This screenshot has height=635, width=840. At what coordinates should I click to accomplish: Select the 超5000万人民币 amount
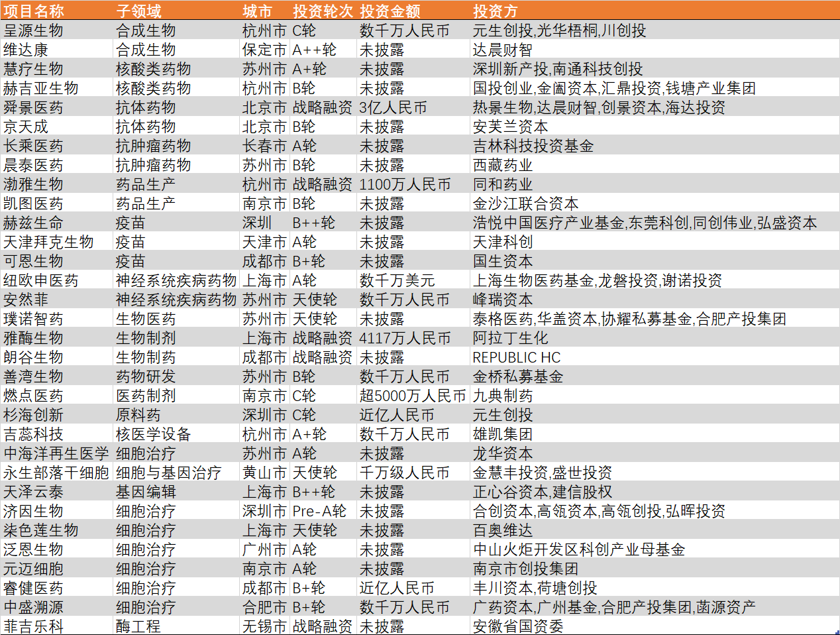click(413, 396)
